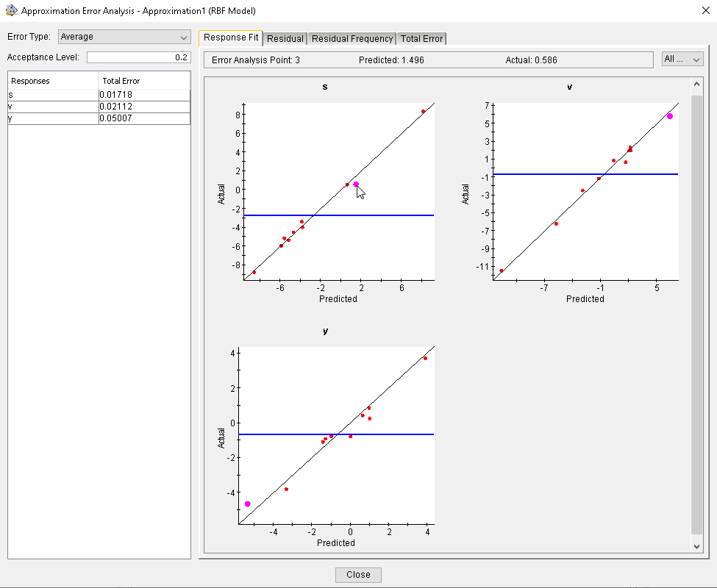The image size is (717, 588).
Task: Click the scrollbar up arrow
Action: [x=697, y=85]
